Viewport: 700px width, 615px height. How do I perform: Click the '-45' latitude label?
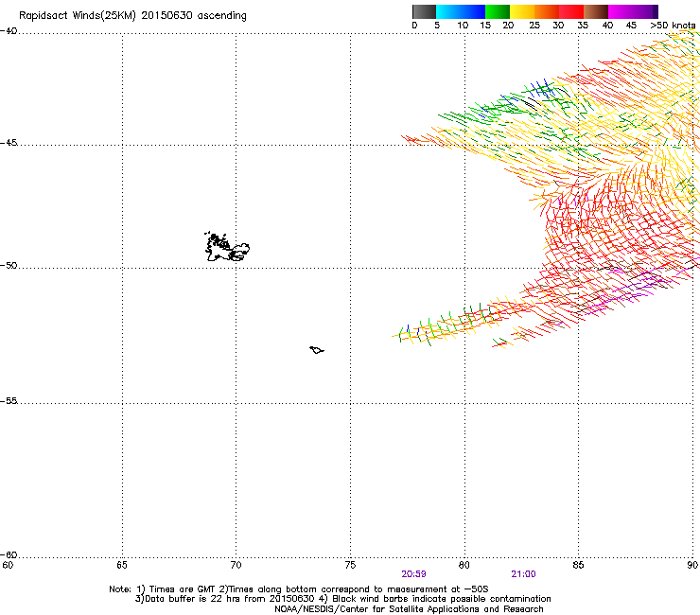pyautogui.click(x=9, y=143)
